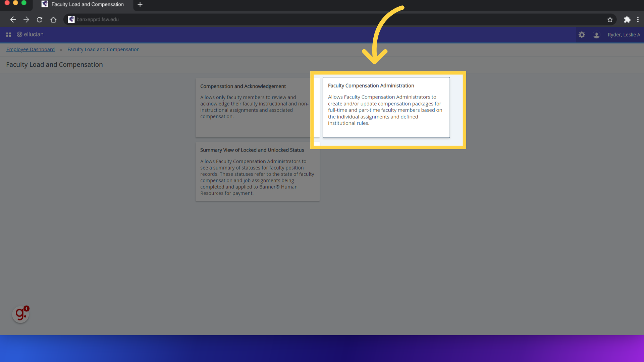Click Faculty Load and Compensation breadcrumb
This screenshot has height=362, width=644.
(x=103, y=49)
